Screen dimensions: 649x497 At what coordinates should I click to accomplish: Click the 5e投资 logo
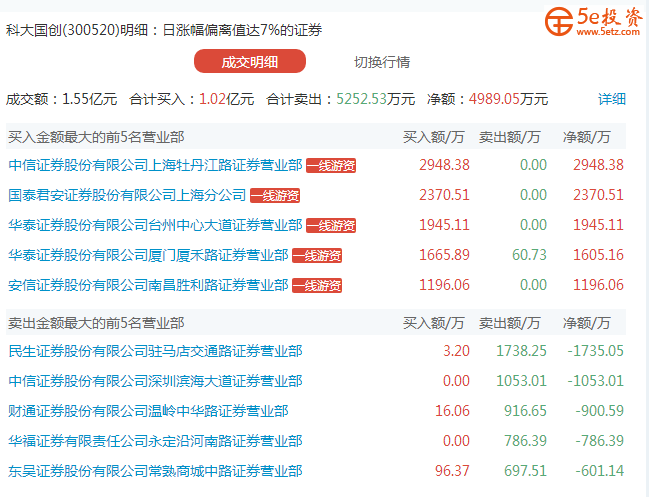(x=594, y=22)
